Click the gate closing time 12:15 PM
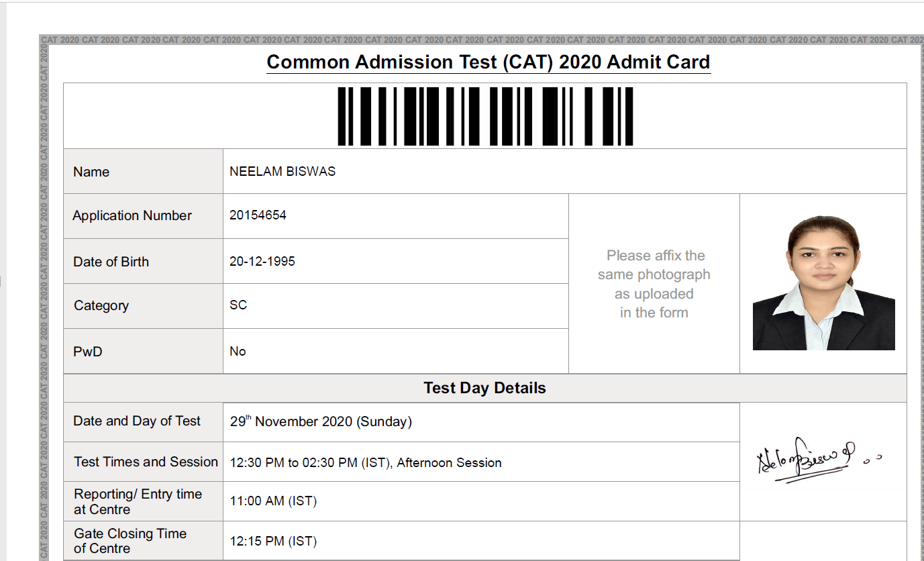Image resolution: width=924 pixels, height=561 pixels. pyautogui.click(x=273, y=542)
